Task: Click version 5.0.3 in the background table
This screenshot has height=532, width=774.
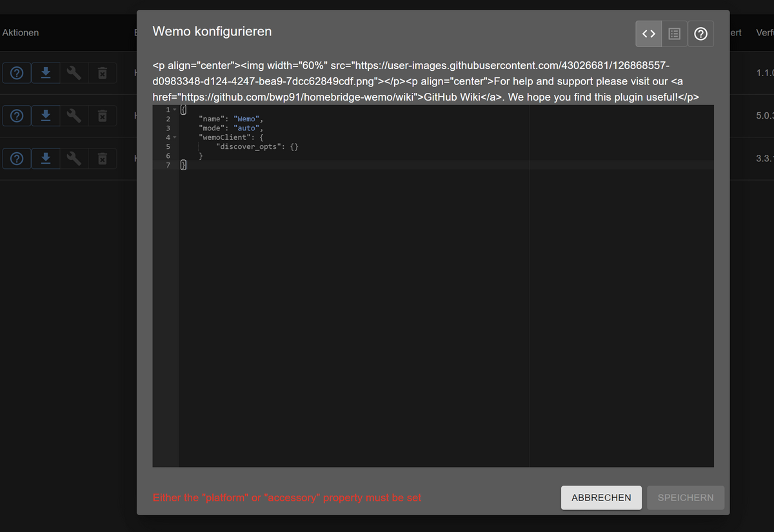Action: click(764, 115)
